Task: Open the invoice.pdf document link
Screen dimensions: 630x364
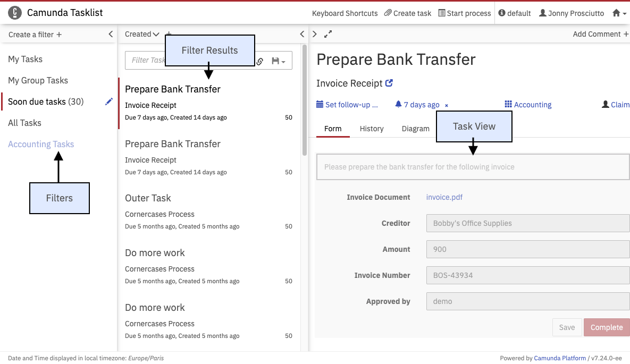Action: click(x=444, y=197)
